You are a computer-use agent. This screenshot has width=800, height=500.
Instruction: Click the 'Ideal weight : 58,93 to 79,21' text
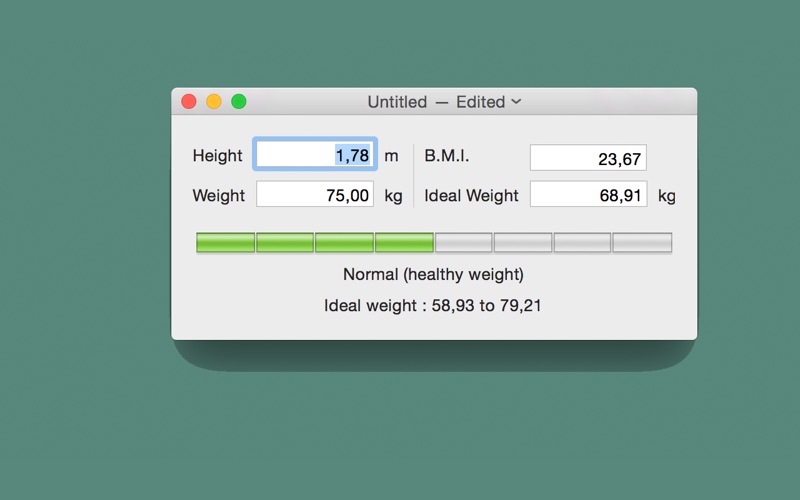pyautogui.click(x=433, y=306)
